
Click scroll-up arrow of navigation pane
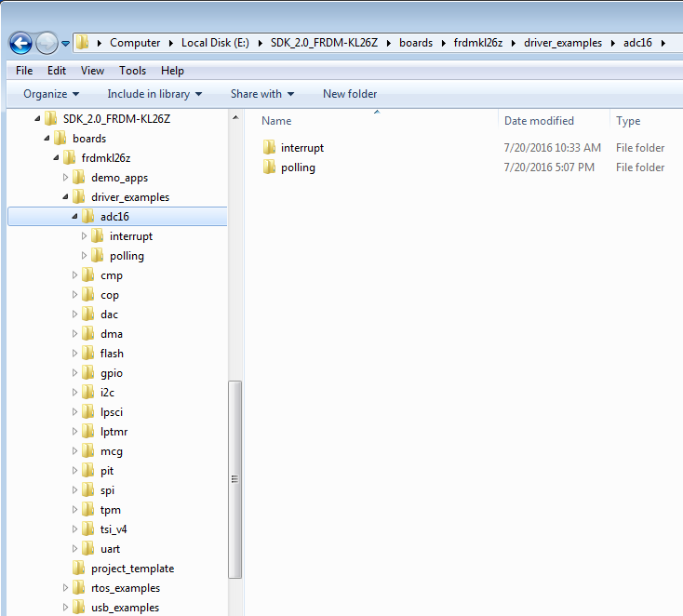(235, 117)
